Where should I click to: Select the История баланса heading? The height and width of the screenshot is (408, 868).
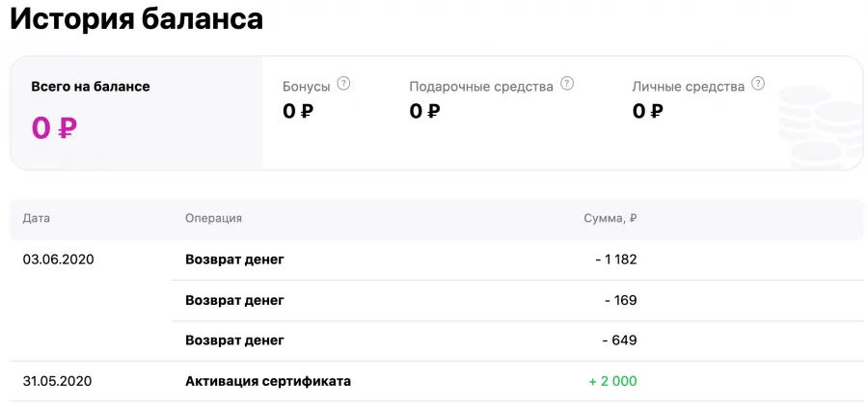click(x=136, y=19)
